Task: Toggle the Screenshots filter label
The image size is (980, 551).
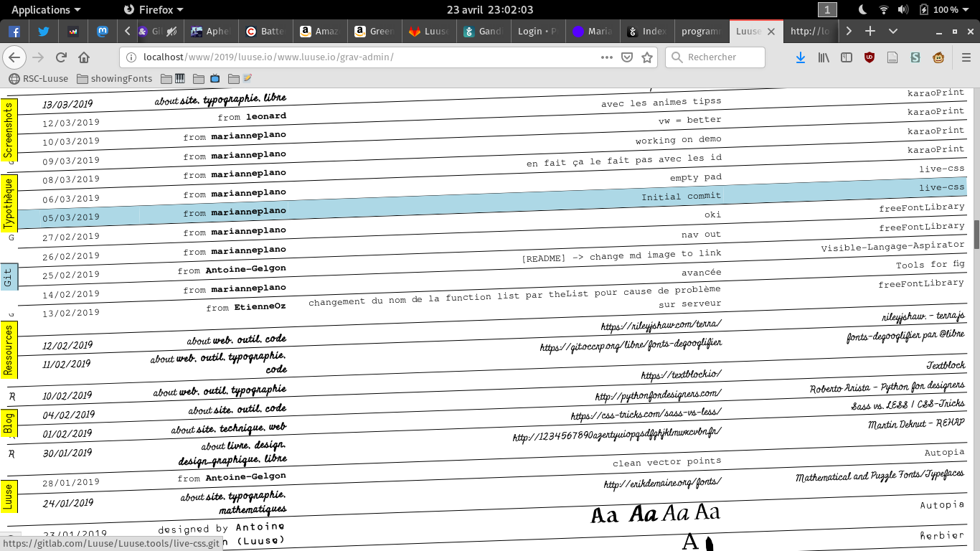Action: coord(9,130)
